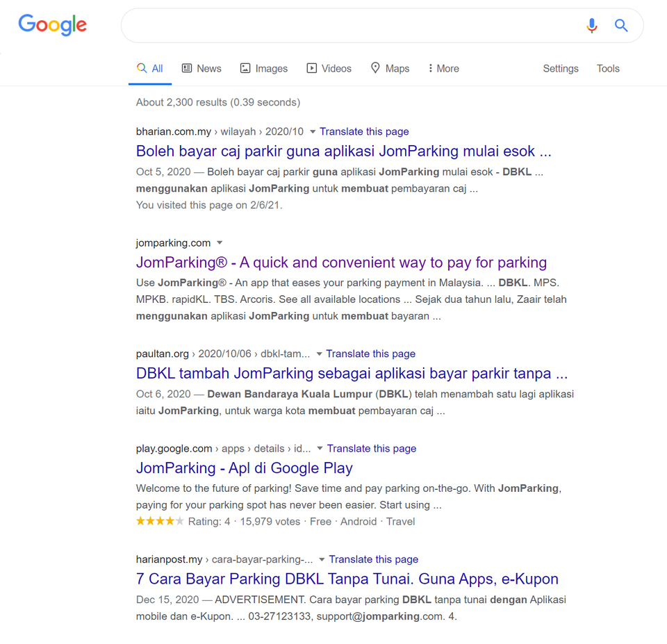Expand dropdown arrow beside paultan.org result
The image size is (667, 644).
pos(319,354)
